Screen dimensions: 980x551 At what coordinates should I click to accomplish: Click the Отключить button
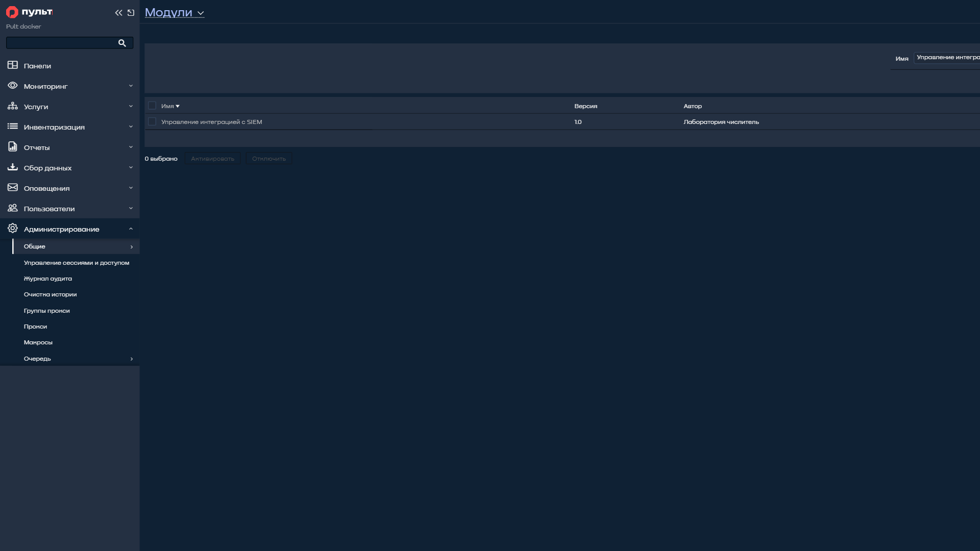[269, 159]
